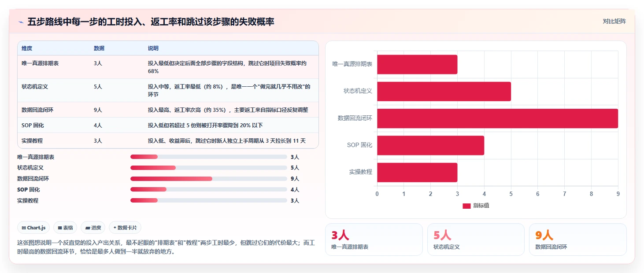Click the 4人 value in table
This screenshot has height=273, width=644.
tap(98, 125)
